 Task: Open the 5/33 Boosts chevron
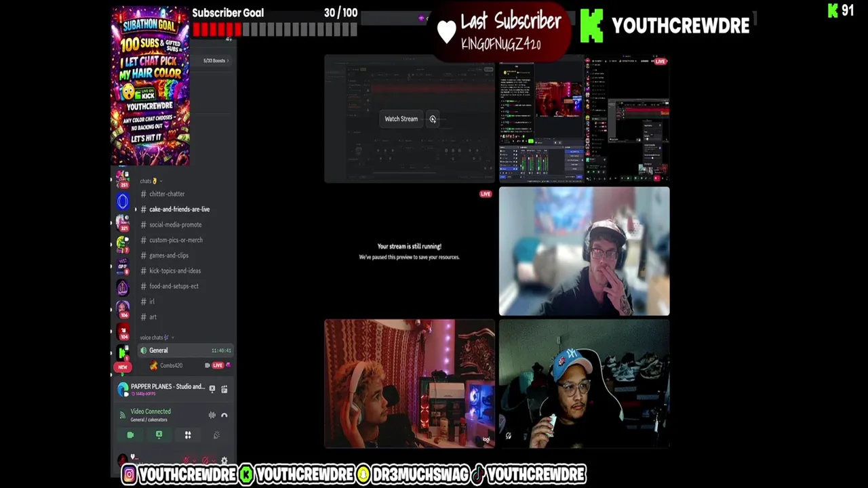[228, 60]
